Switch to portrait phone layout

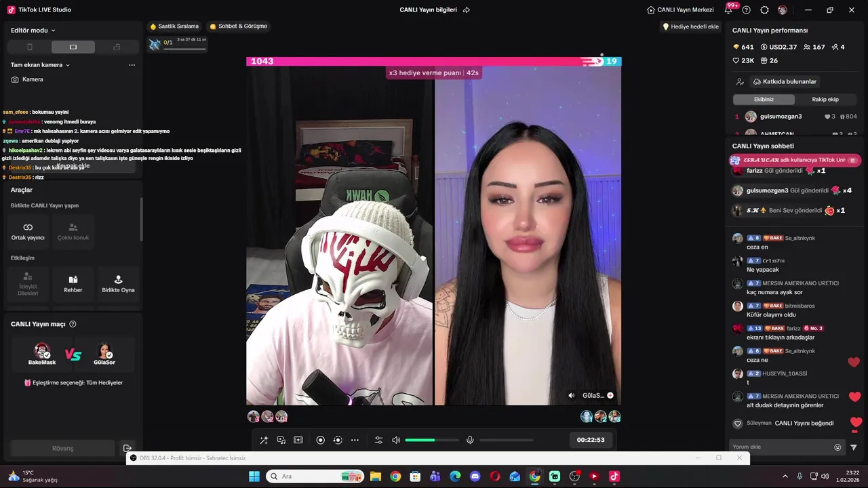(29, 47)
